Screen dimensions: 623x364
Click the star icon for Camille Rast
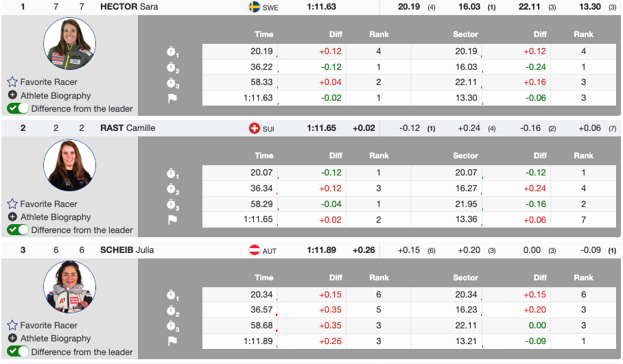(x=12, y=204)
